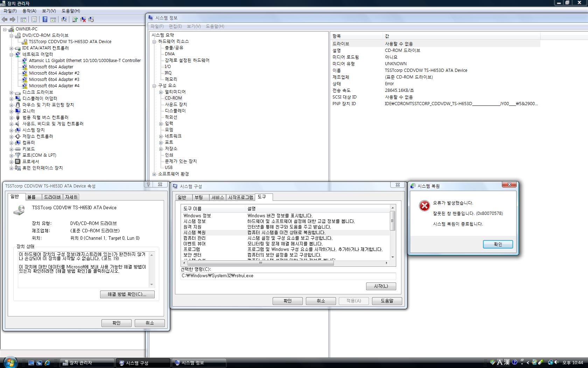Open Internet Explorer from quick launch
This screenshot has width=588, height=368.
point(47,363)
